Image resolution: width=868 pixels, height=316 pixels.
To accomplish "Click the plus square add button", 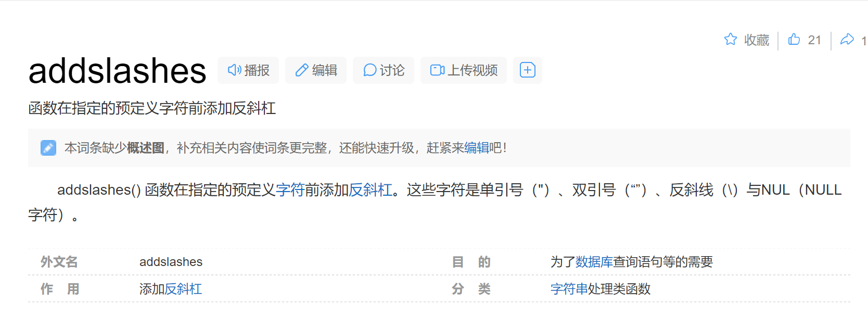I will (x=528, y=70).
